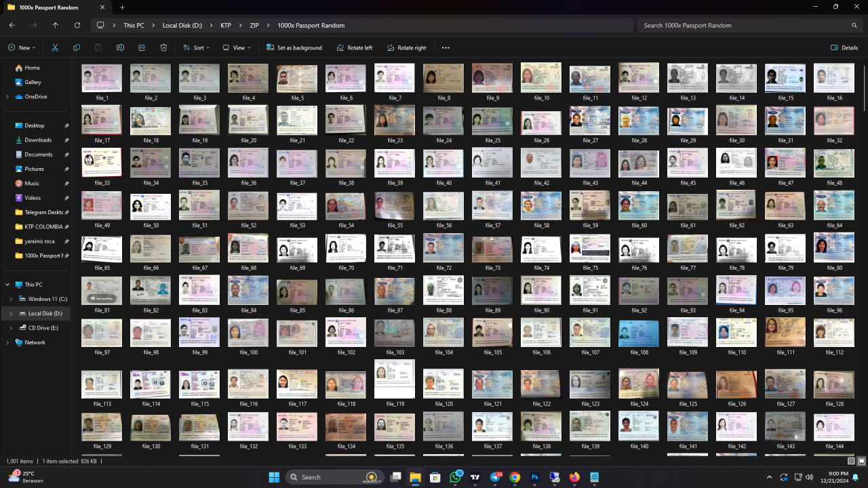Click the taskbar Search box
Screen dimensions: 868x488
coord(335,477)
